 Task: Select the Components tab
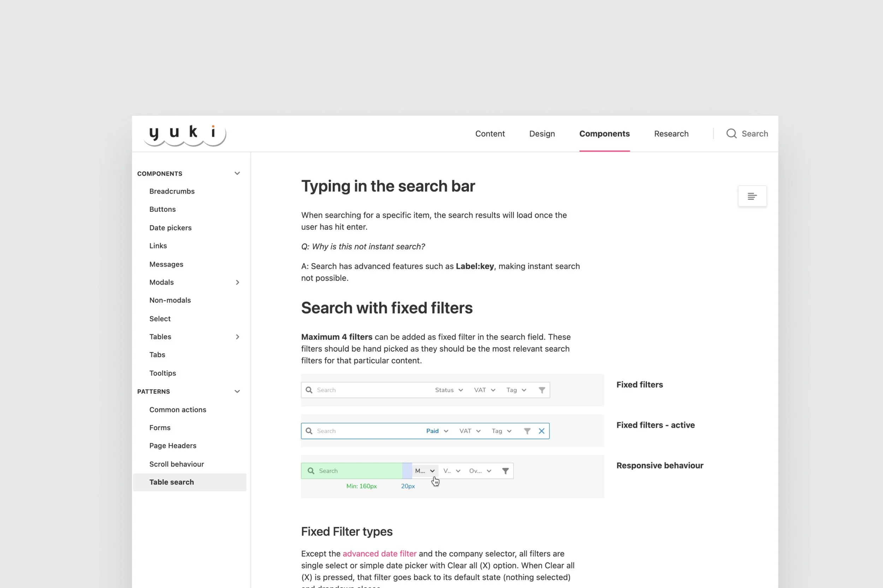(x=604, y=134)
